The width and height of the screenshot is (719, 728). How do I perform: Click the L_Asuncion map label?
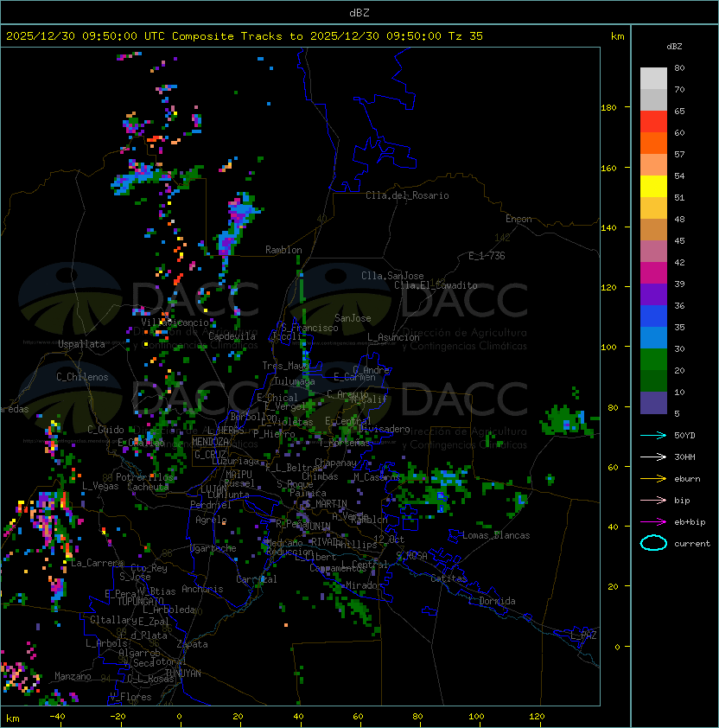pyautogui.click(x=393, y=336)
